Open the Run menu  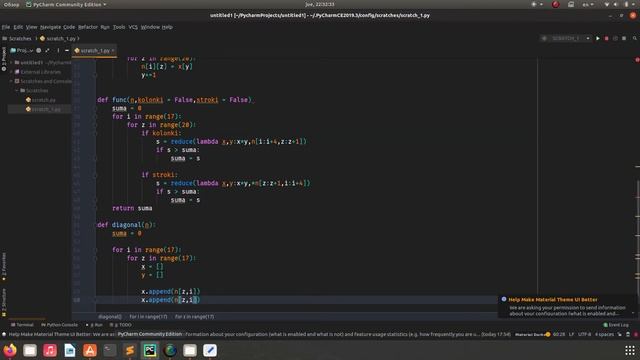105,27
